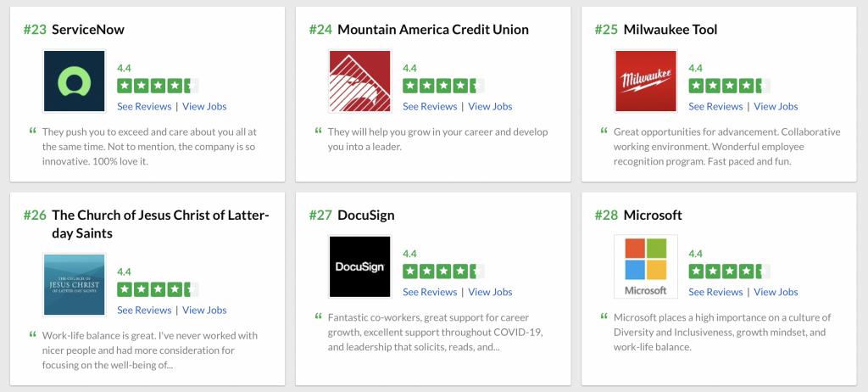868x392 pixels.
Task: Select the black DocuSign logo
Action: click(359, 266)
